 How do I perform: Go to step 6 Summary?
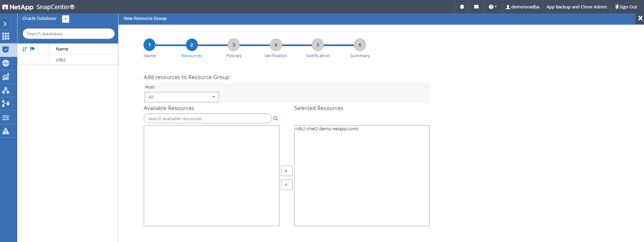point(360,45)
